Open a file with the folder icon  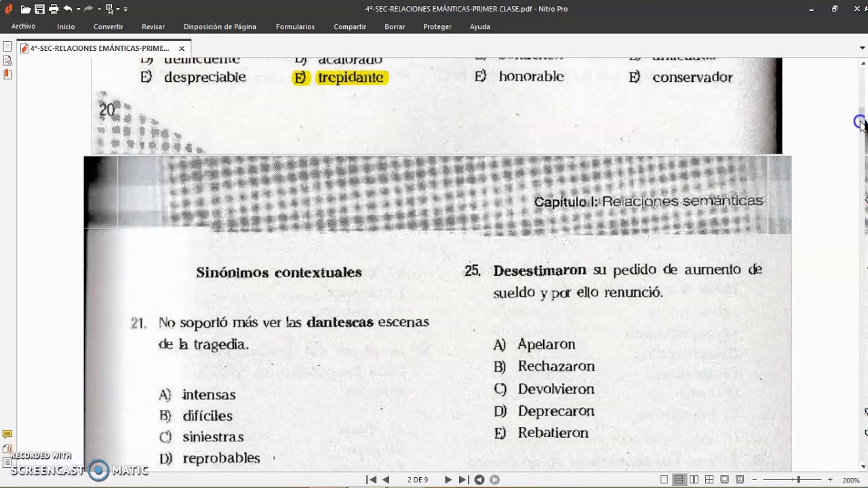[25, 9]
